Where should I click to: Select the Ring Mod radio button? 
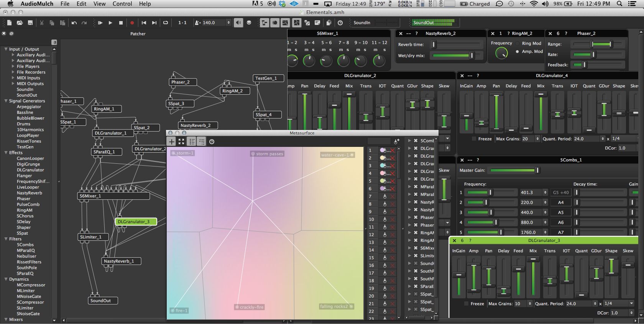[517, 44]
